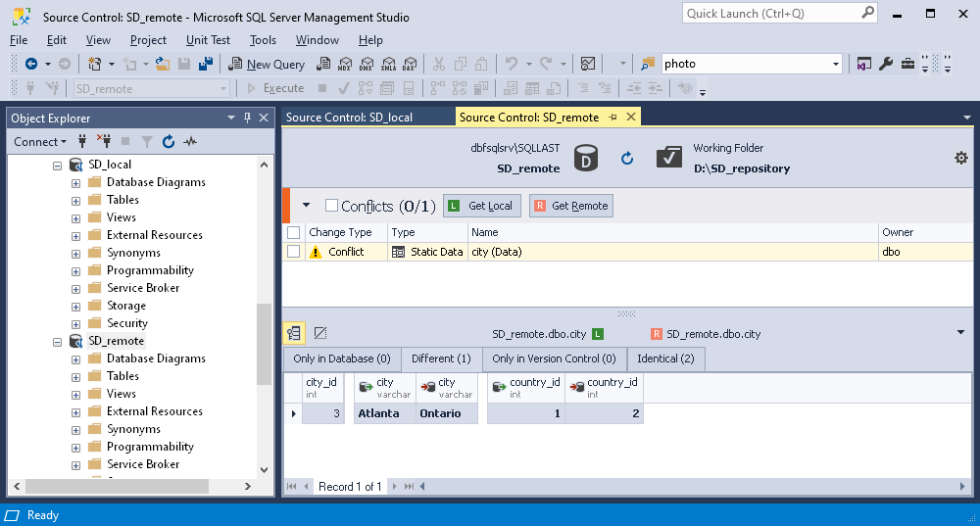The image size is (980, 526).
Task: Click the database D icon for SD_remote
Action: (x=586, y=158)
